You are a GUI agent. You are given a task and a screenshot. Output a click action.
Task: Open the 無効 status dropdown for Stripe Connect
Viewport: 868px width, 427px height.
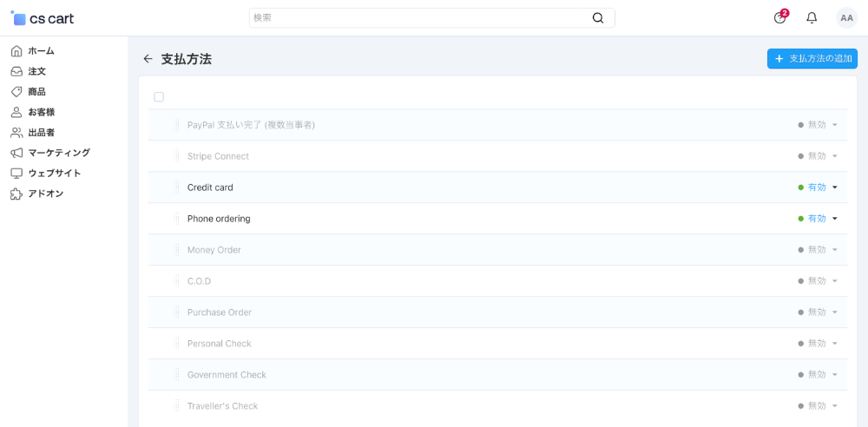tap(818, 156)
